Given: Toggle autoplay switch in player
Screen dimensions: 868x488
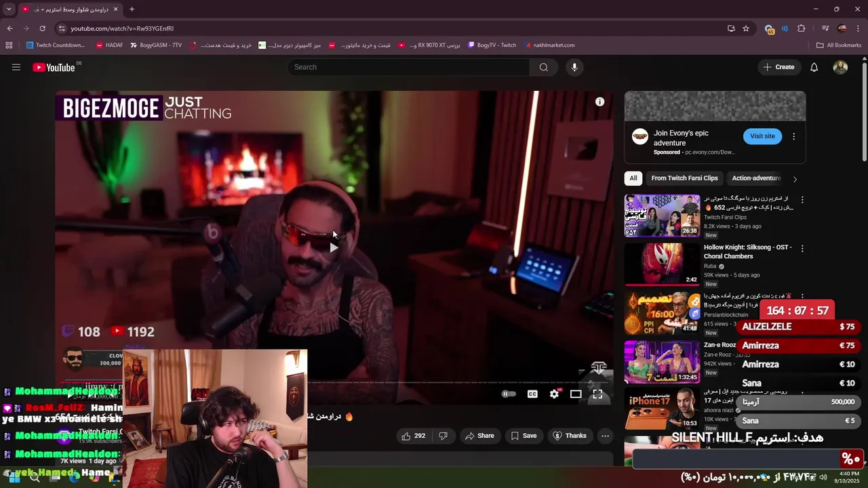Looking at the screenshot, I should 509,394.
